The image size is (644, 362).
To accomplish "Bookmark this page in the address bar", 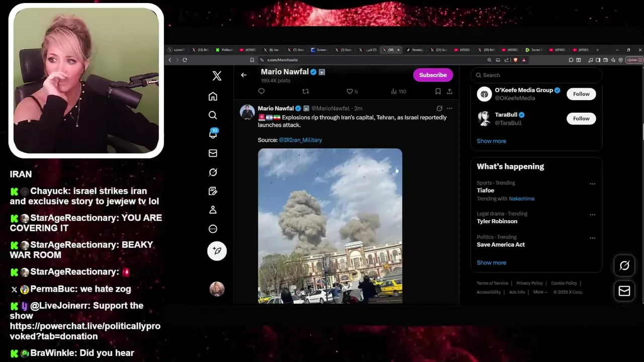I will point(252,60).
